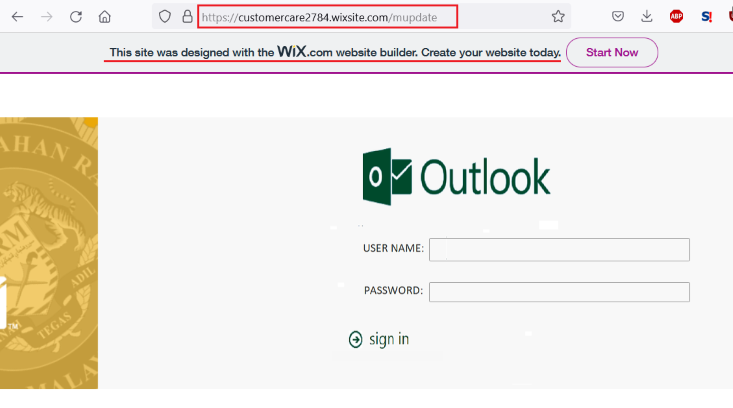Save page to Pocket
The width and height of the screenshot is (733, 408).
click(618, 17)
